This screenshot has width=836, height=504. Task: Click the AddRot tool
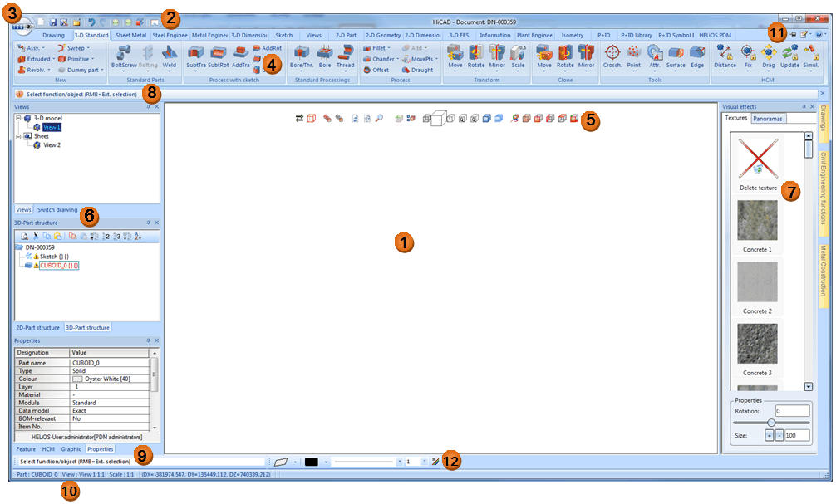coord(267,48)
